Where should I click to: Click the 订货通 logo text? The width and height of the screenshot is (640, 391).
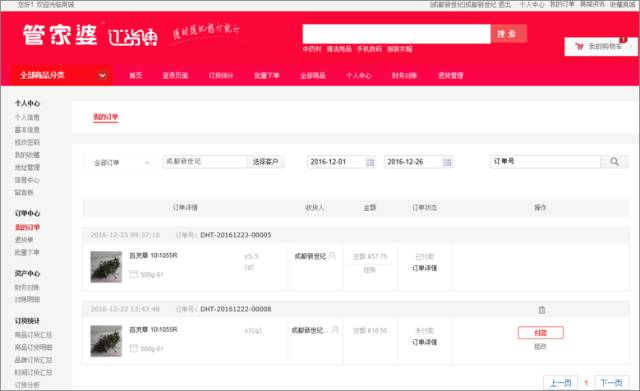133,38
